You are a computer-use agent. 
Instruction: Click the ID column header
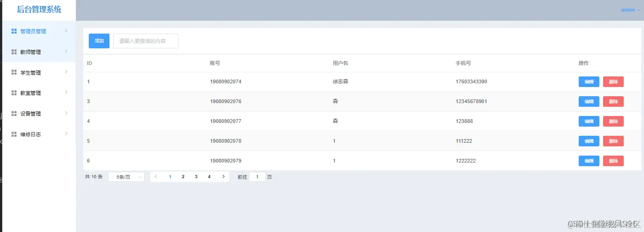(89, 63)
